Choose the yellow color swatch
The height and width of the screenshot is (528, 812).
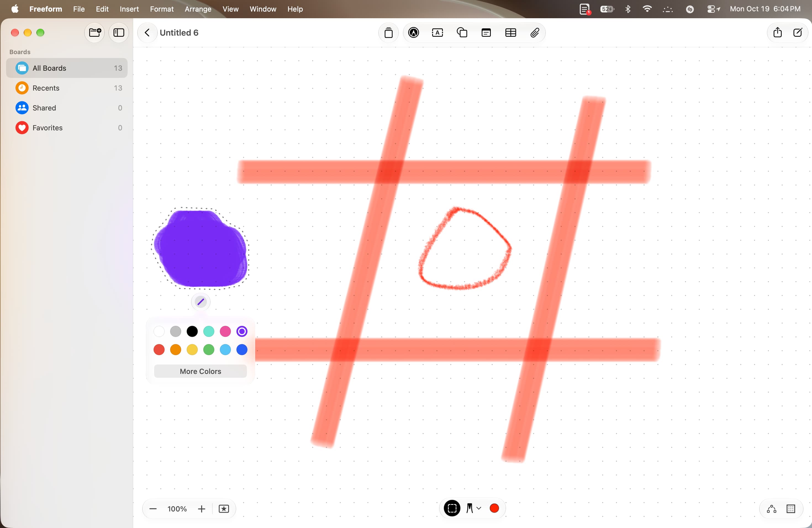[192, 350]
